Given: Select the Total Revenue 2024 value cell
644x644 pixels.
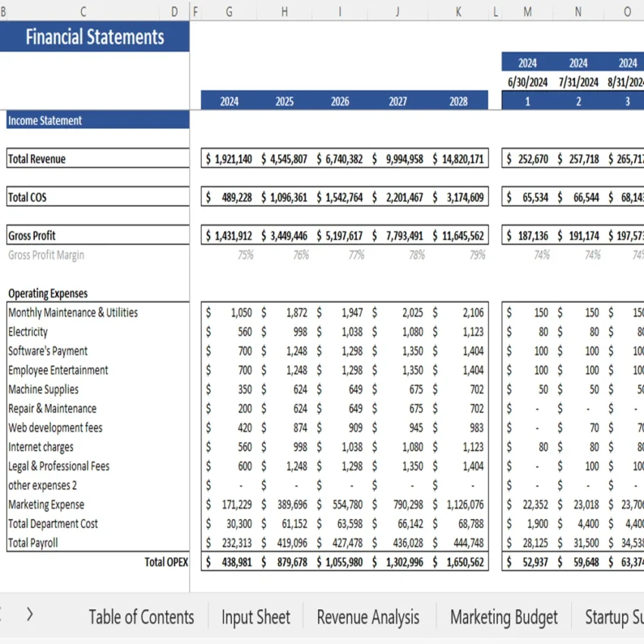Looking at the screenshot, I should coord(228,158).
